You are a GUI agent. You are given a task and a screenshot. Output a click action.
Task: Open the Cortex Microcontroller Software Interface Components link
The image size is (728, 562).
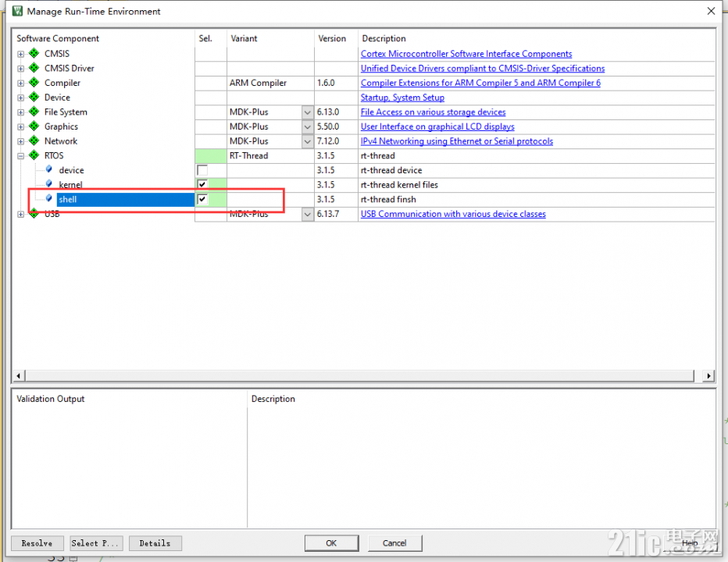(x=466, y=54)
